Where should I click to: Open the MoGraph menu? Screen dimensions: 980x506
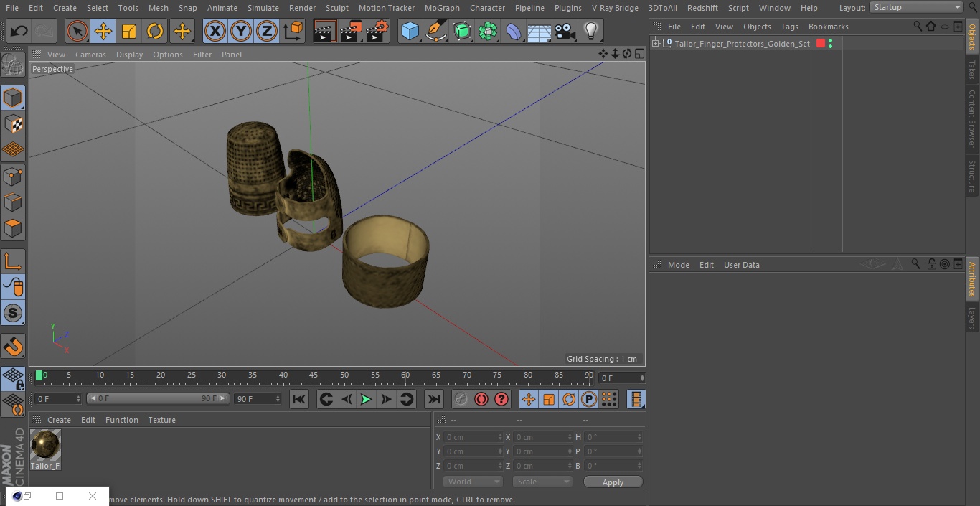442,8
